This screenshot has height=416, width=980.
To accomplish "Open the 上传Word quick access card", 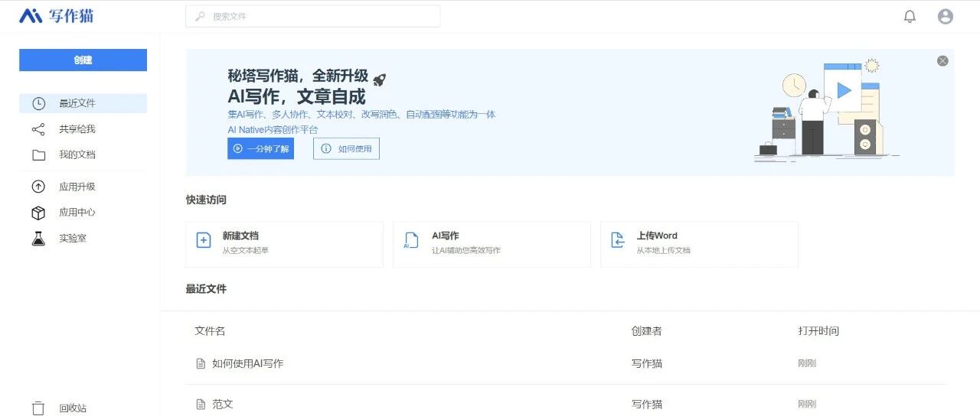I will pos(699,245).
